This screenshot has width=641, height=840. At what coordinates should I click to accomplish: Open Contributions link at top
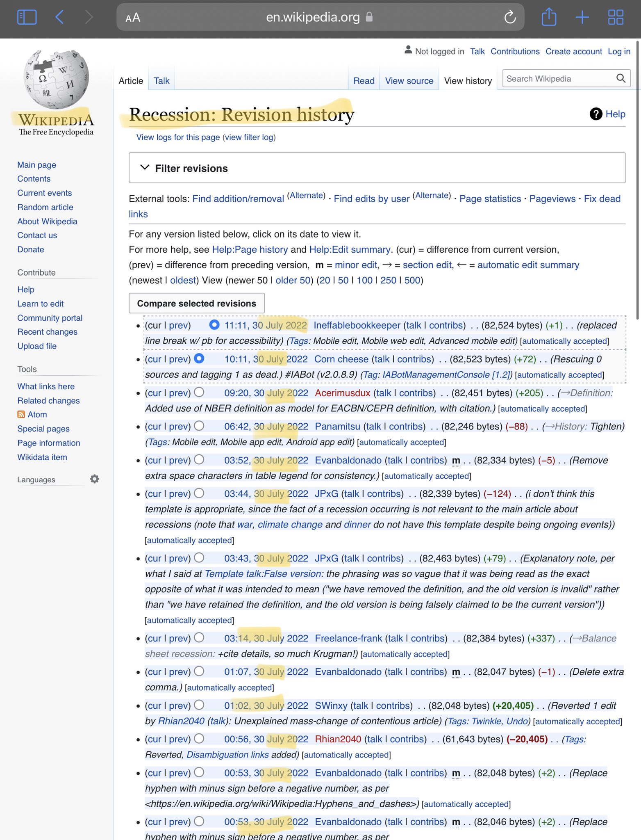tap(515, 51)
